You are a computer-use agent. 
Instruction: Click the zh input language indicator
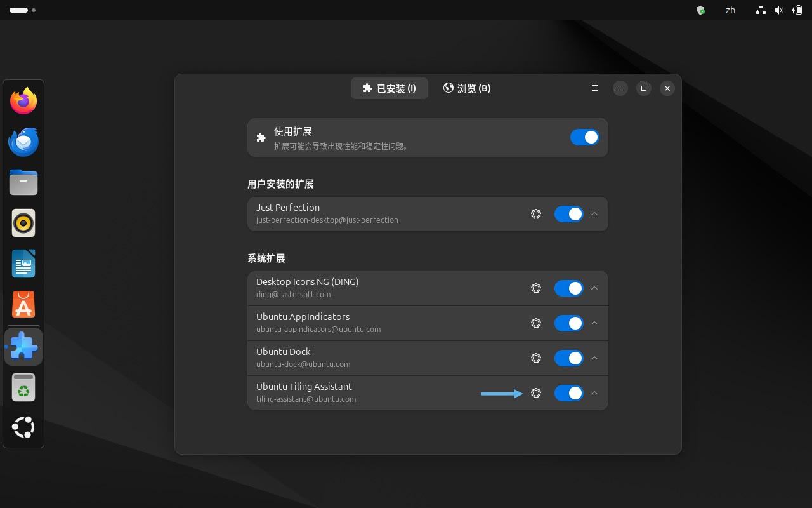coord(730,10)
